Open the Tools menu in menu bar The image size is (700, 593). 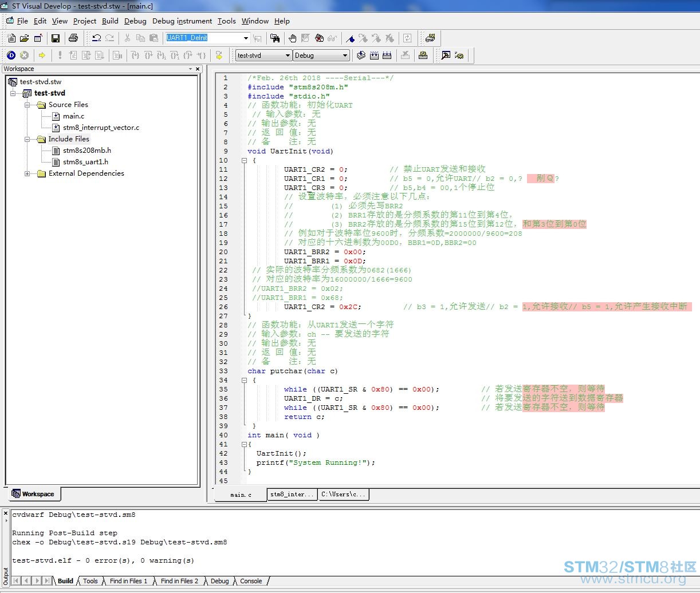tap(226, 21)
